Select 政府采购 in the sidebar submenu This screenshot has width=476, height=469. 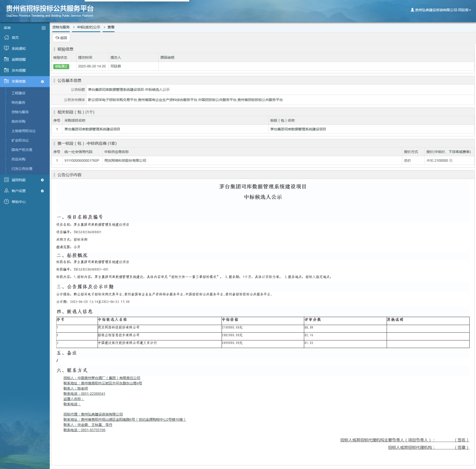[x=18, y=121]
